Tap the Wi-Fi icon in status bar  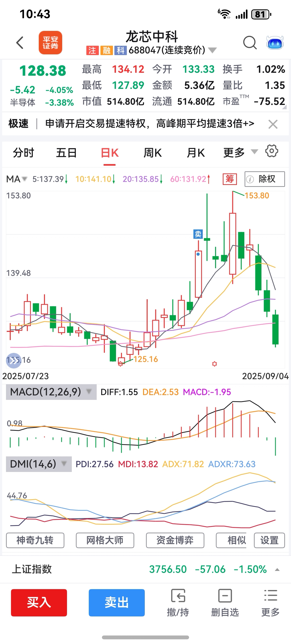[x=224, y=14]
